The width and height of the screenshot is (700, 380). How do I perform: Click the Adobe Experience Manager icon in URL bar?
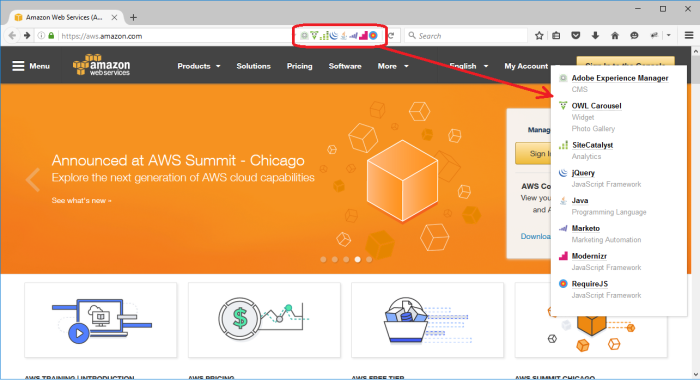coord(304,36)
